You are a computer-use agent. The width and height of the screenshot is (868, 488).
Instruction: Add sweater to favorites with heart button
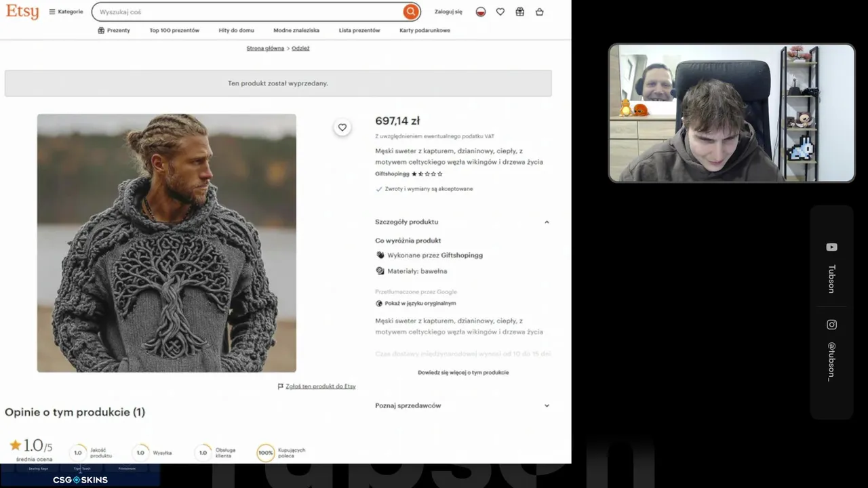[x=342, y=127]
